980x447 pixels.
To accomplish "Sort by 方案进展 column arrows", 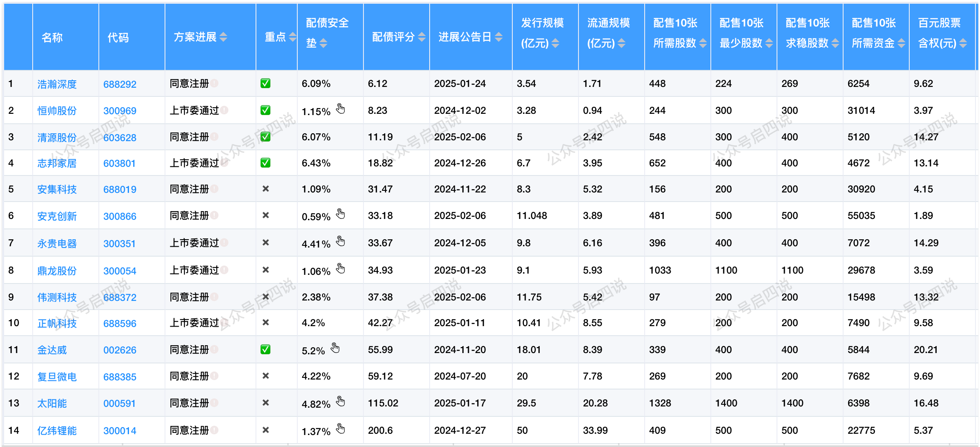I will point(223,37).
